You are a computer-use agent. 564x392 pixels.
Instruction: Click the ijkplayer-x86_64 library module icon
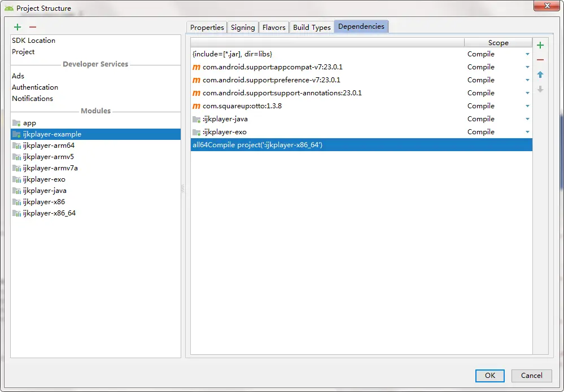coord(16,213)
